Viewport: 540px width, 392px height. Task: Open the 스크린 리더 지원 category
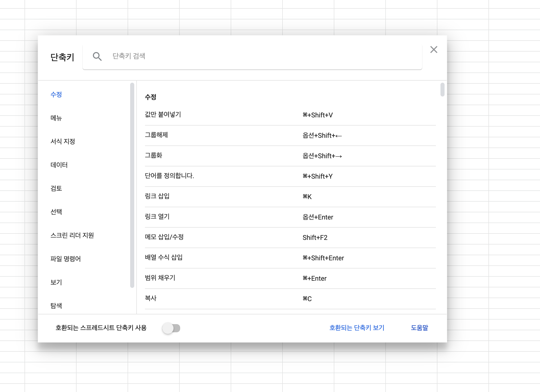[x=72, y=235]
